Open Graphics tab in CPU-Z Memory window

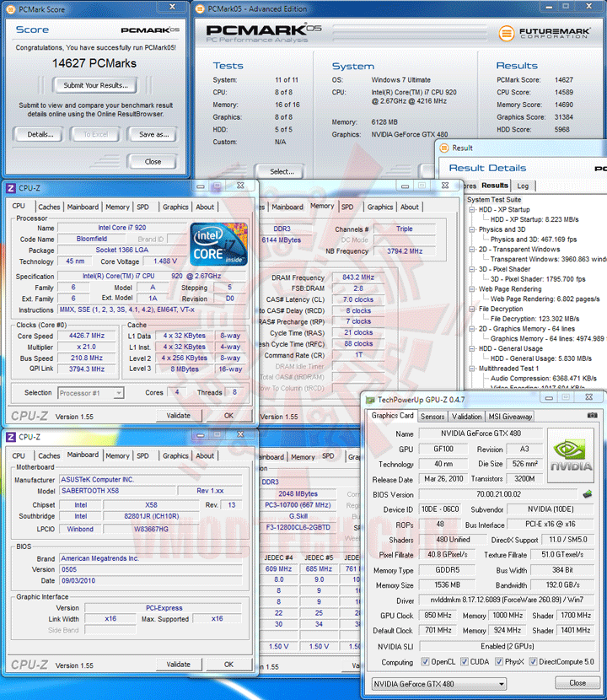click(380, 207)
